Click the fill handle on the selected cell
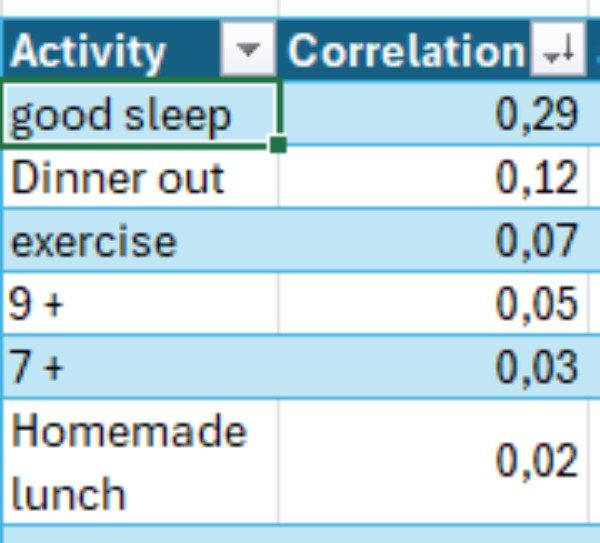 [x=278, y=146]
